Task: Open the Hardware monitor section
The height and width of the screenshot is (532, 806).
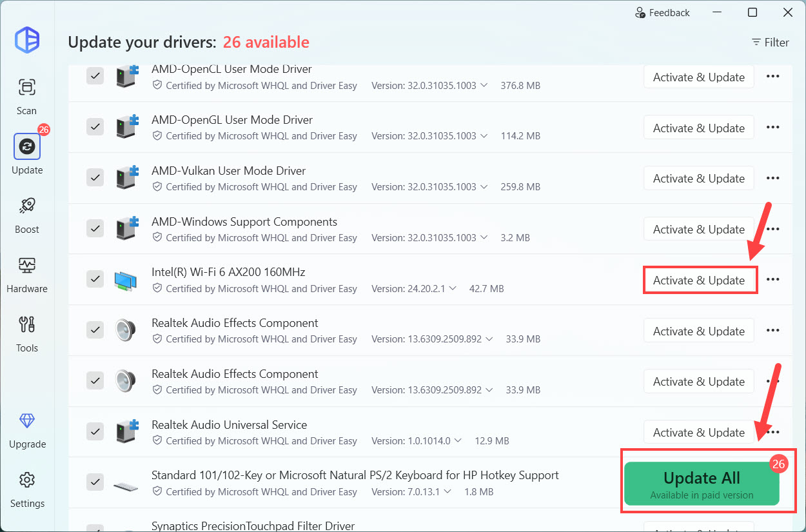Action: click(x=27, y=274)
